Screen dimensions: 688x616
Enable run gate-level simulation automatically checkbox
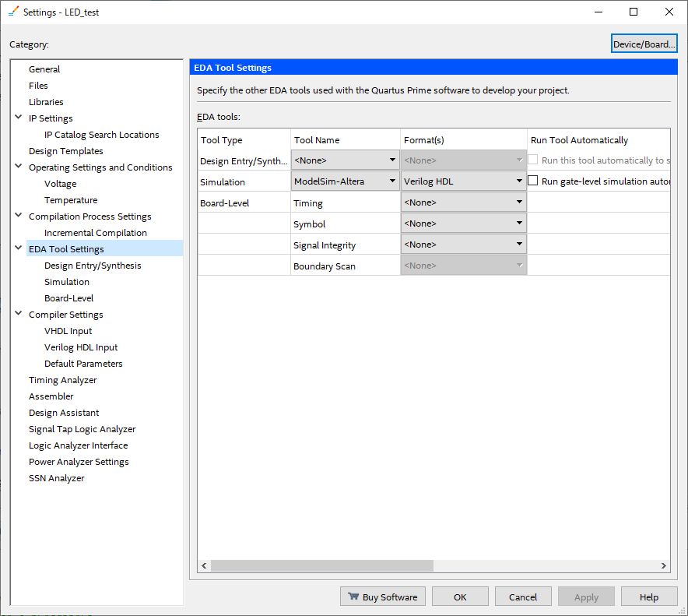(x=533, y=181)
